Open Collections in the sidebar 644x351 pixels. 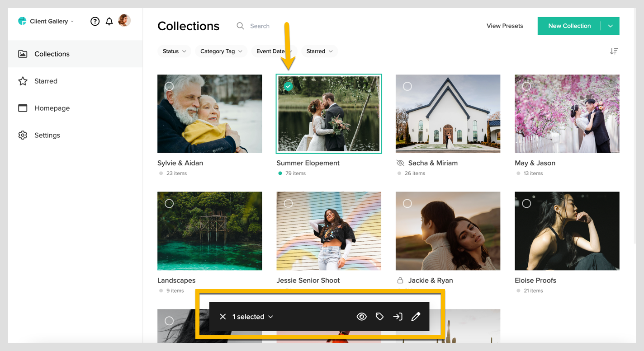(75, 54)
